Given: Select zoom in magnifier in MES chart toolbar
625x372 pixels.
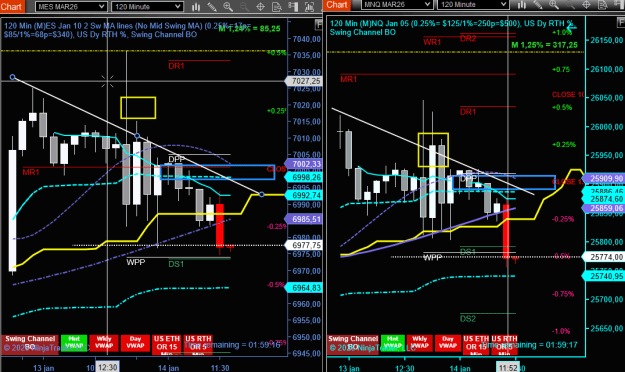Looking at the screenshot, I should pos(228,6).
